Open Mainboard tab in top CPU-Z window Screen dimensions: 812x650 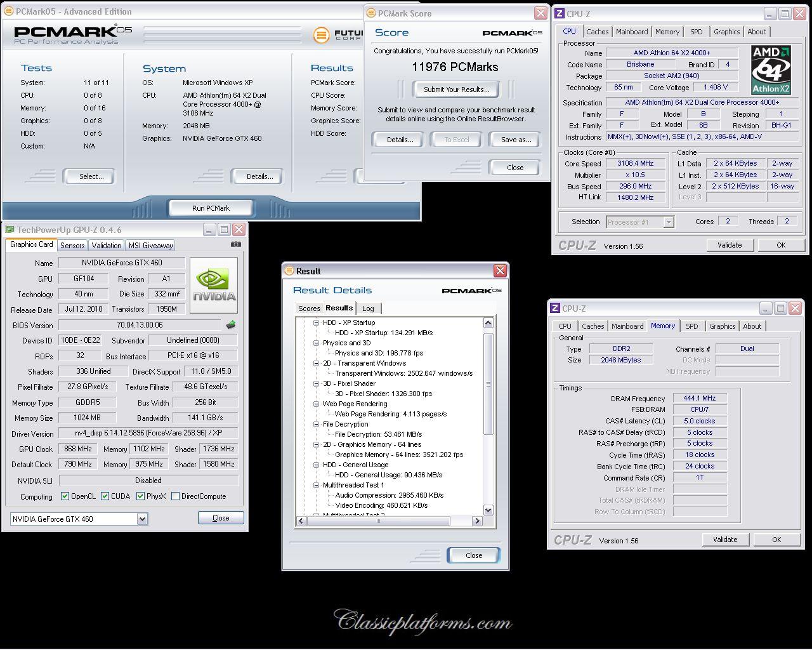click(632, 32)
